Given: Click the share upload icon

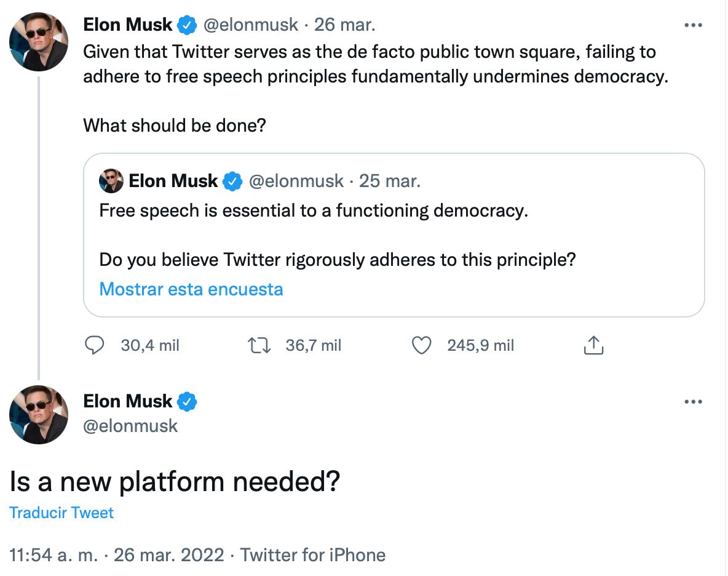Looking at the screenshot, I should click(x=593, y=346).
